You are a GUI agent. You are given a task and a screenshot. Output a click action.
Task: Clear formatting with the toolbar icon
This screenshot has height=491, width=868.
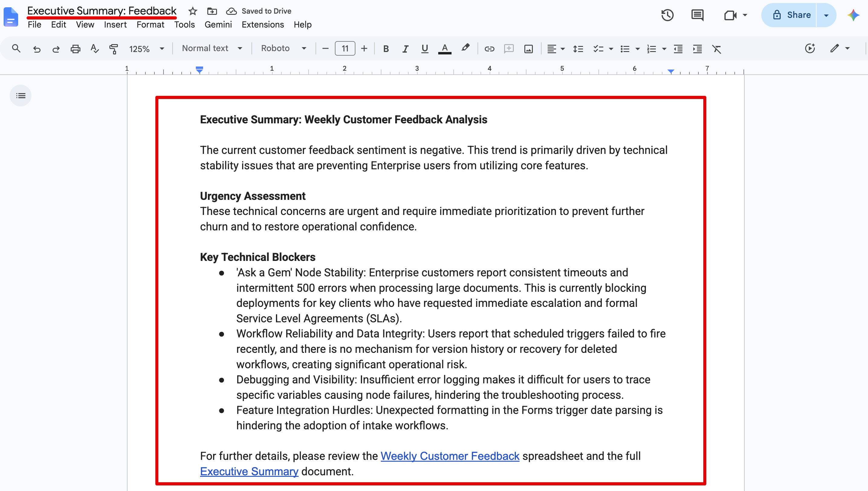pyautogui.click(x=717, y=49)
